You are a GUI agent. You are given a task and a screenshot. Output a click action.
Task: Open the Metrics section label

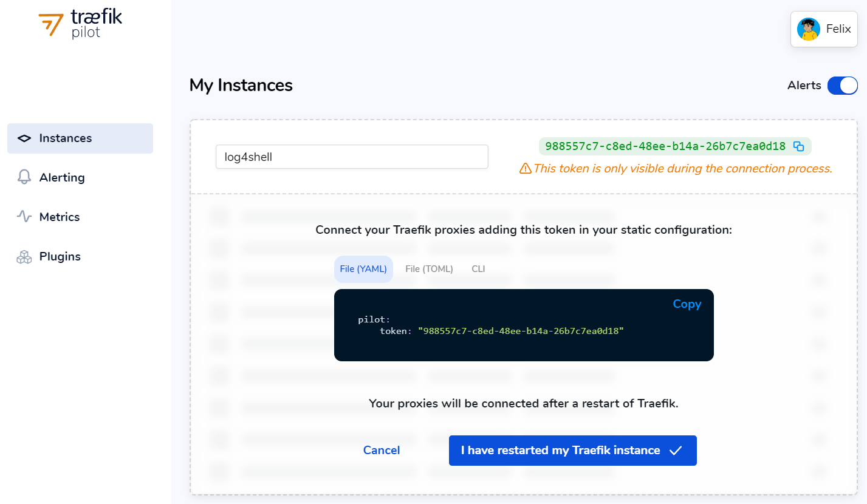tap(60, 217)
